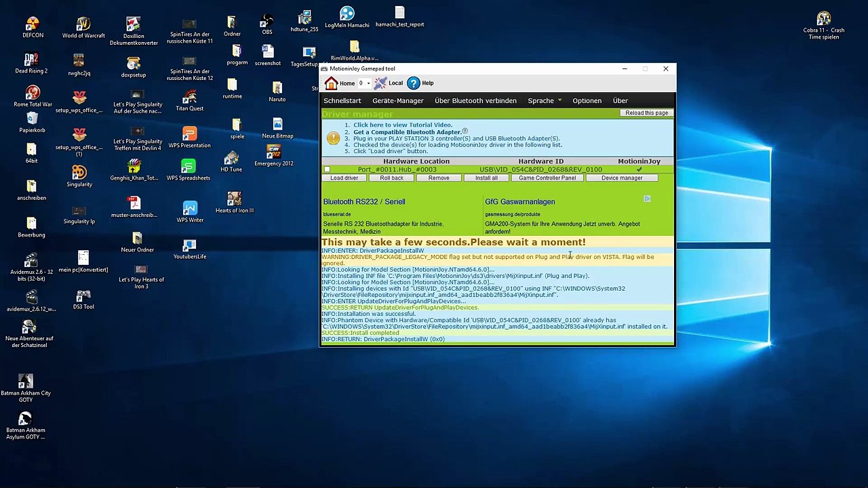The width and height of the screenshot is (868, 488).
Task: Select the WPS Spreadsheets shortcut
Action: pyautogui.click(x=189, y=170)
